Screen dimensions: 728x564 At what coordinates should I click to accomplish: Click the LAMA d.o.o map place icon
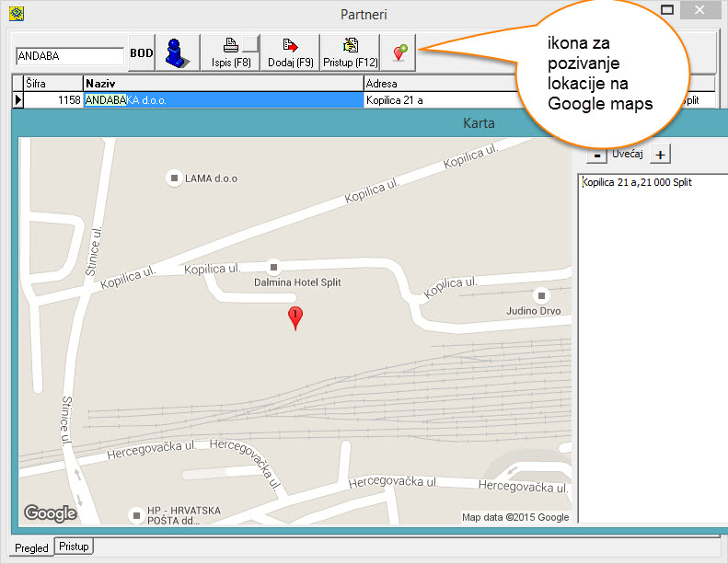[174, 178]
